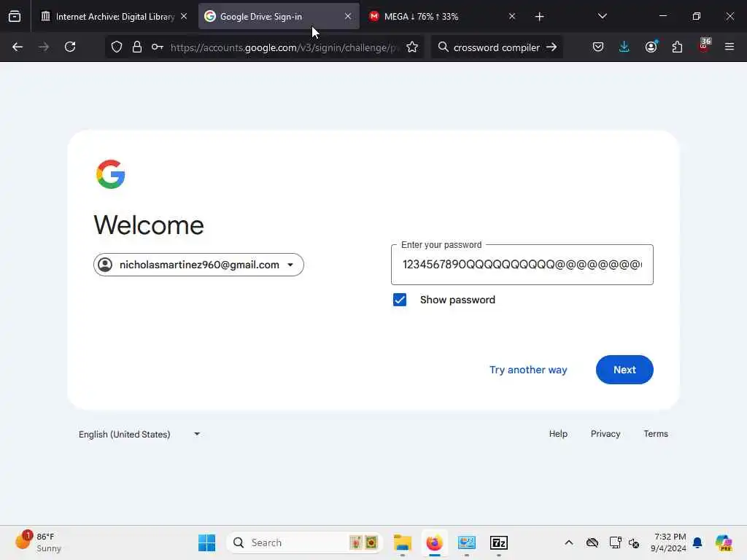Open Firefox application menu
This screenshot has height=560, width=747.
pyautogui.click(x=729, y=47)
